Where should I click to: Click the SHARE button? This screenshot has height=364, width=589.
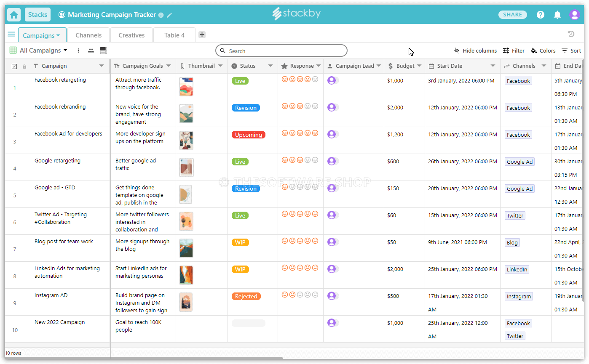(513, 15)
